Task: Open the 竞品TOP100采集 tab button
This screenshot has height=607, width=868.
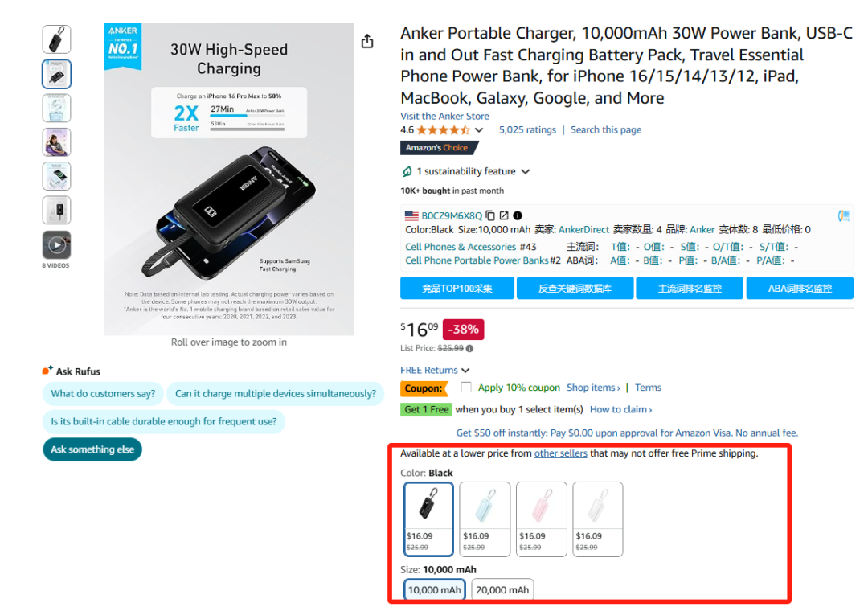Action: [x=457, y=288]
